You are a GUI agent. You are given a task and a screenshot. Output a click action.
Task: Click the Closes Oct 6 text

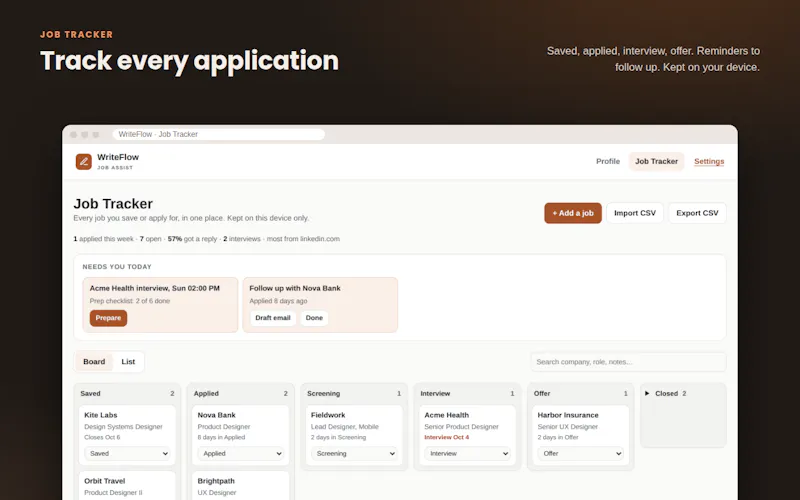(102, 437)
